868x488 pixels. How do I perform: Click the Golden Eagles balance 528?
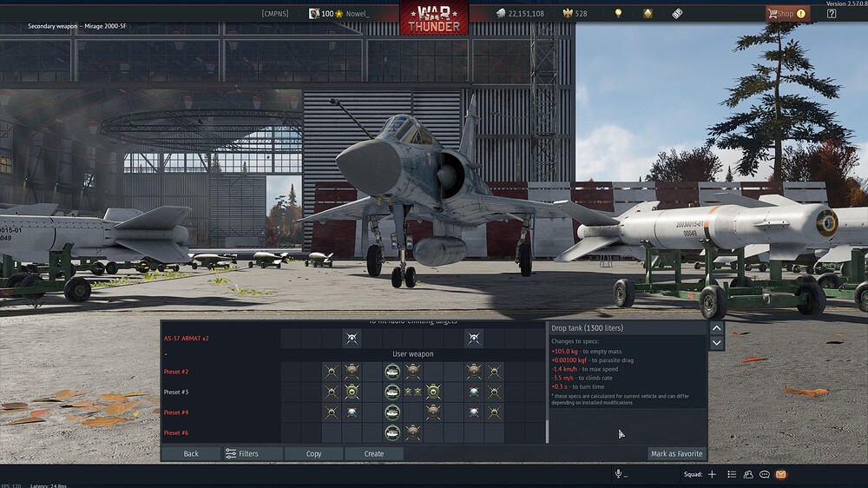(x=575, y=13)
